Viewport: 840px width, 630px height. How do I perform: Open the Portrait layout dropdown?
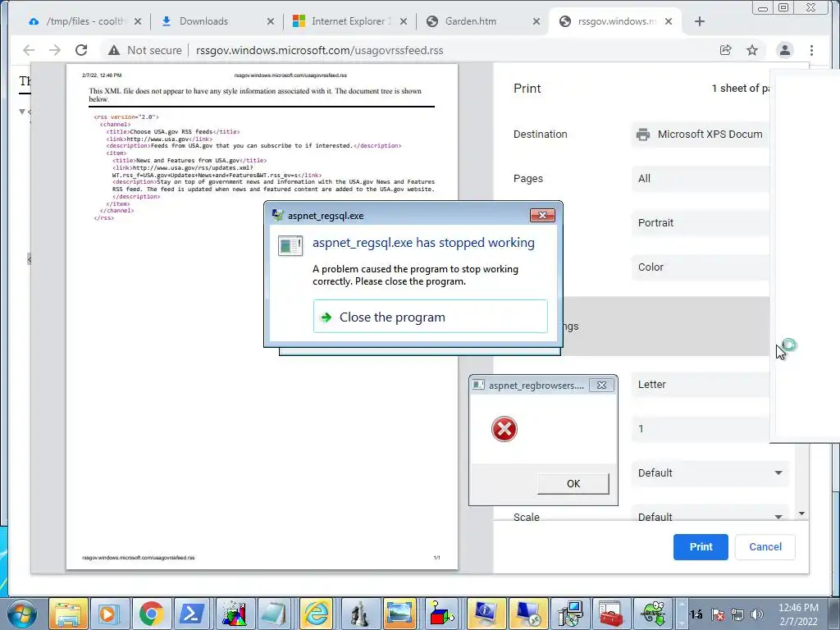pos(701,223)
